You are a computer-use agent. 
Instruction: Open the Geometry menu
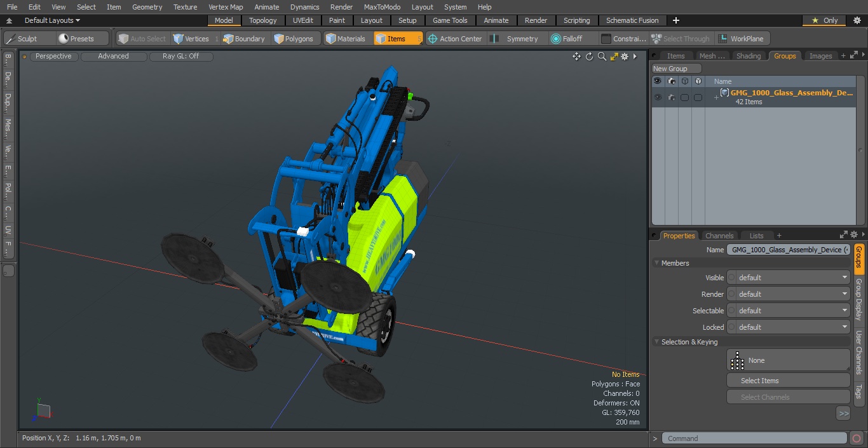tap(147, 7)
